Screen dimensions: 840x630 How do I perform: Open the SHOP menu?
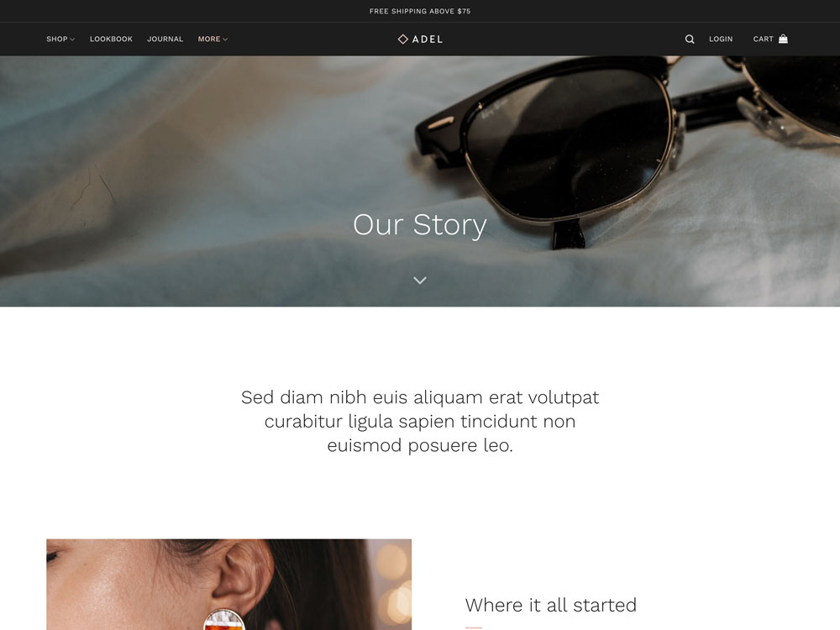pos(57,39)
